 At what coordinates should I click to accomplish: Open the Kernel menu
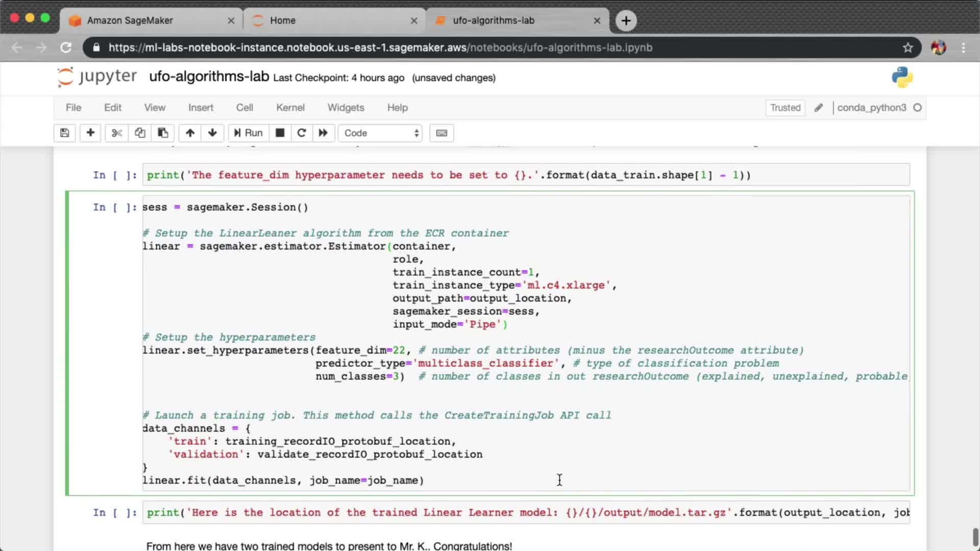290,108
